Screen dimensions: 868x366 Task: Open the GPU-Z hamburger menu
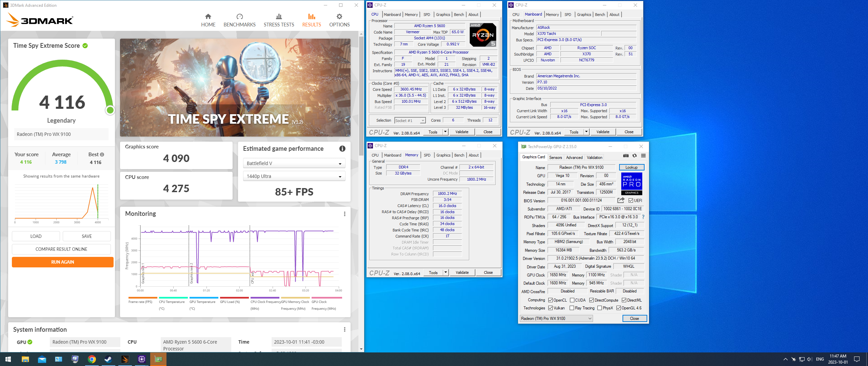[643, 156]
